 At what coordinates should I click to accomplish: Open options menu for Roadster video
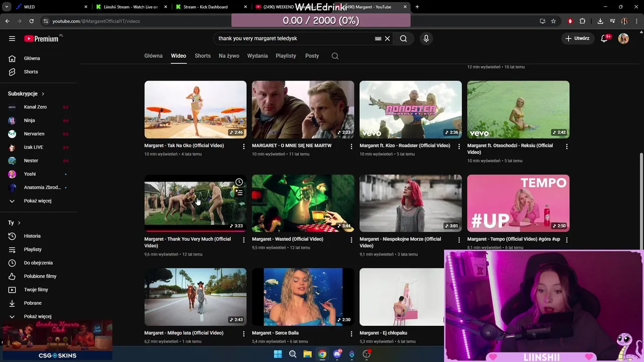[x=459, y=146]
